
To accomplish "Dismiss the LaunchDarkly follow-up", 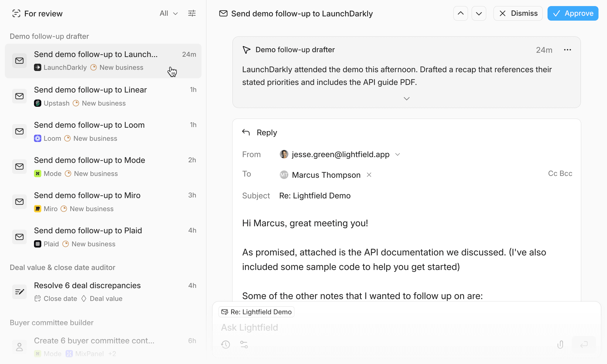I will click(x=518, y=13).
